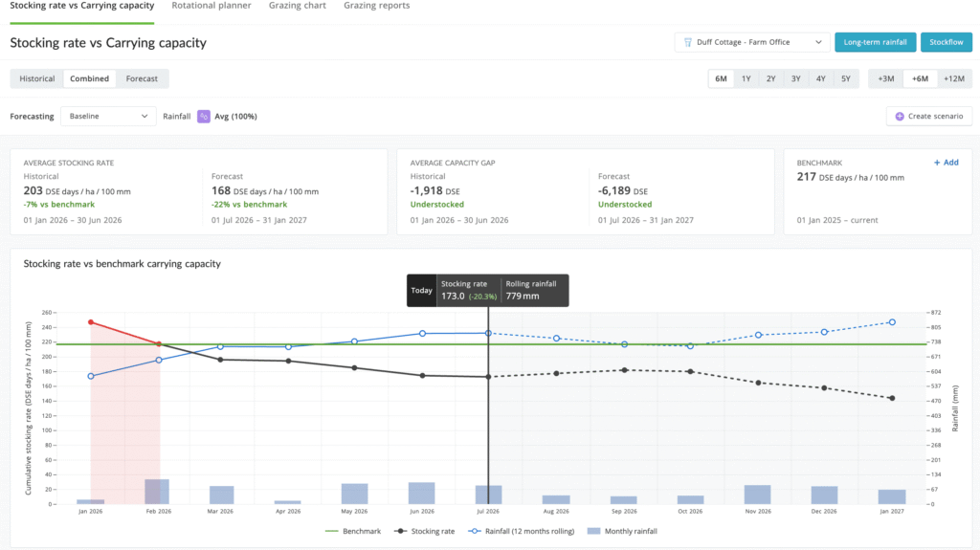The width and height of the screenshot is (980, 550).
Task: Expand the Duff Cottage - Farm Office selector
Action: [752, 42]
